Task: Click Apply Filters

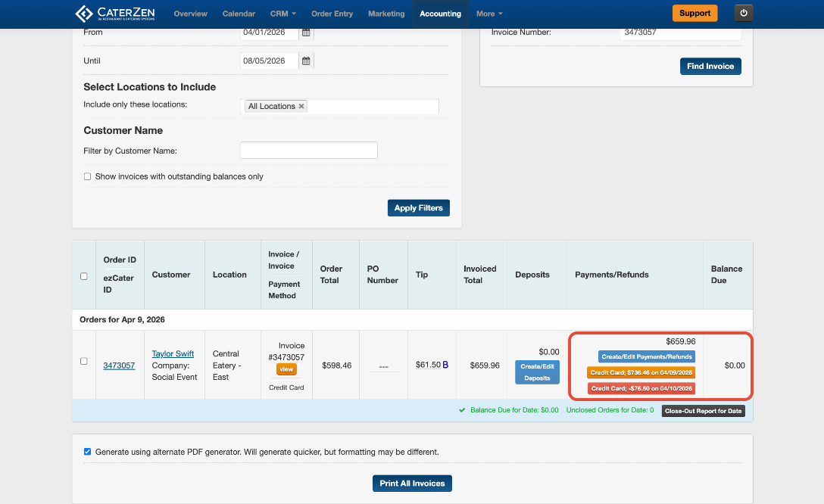Action: (418, 208)
